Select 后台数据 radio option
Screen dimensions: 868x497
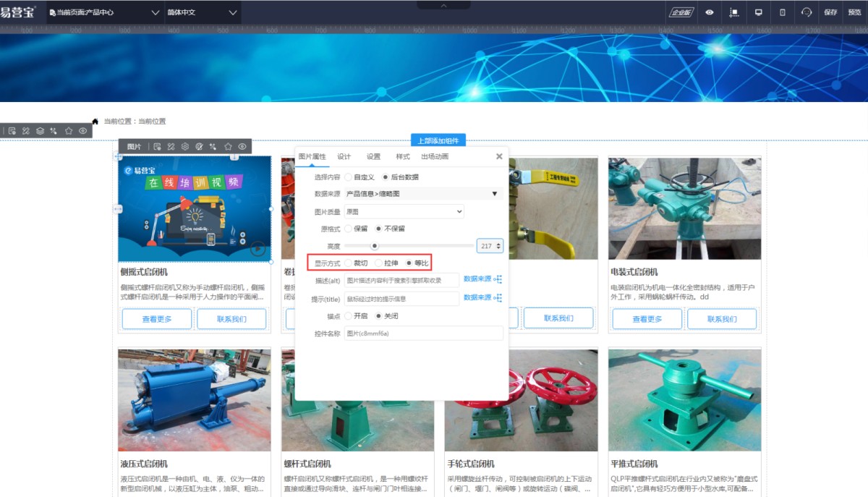click(x=386, y=177)
